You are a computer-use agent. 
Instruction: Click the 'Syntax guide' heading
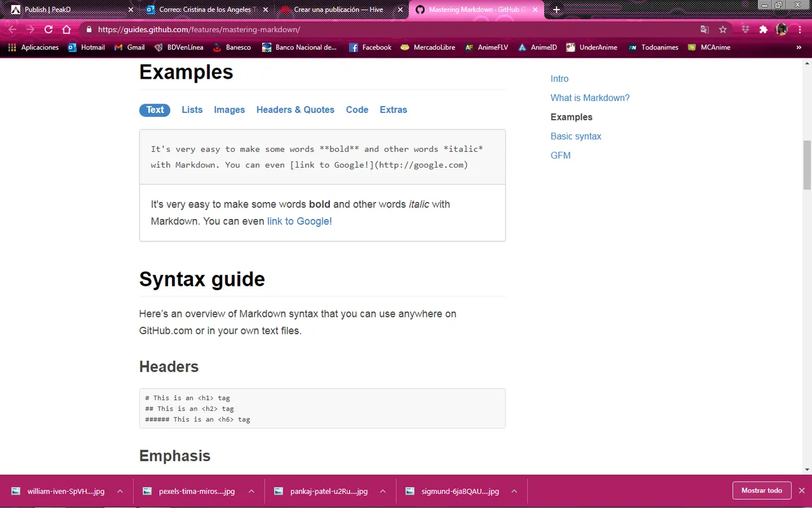(202, 279)
